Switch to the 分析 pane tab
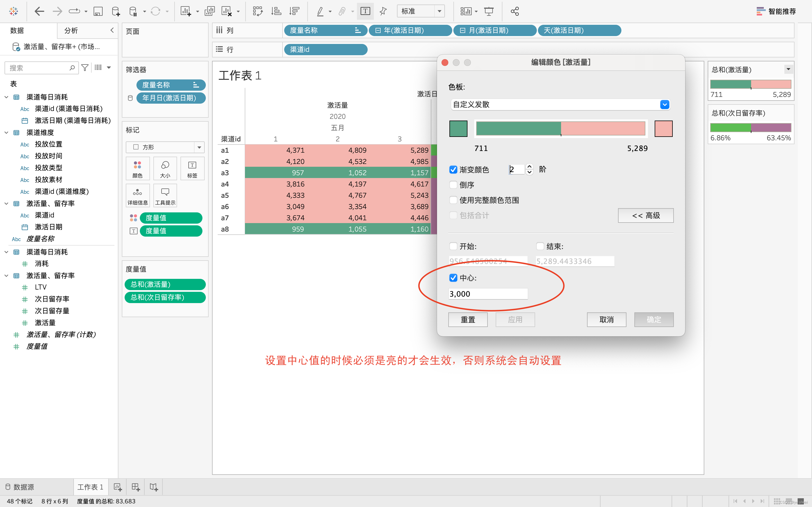The width and height of the screenshot is (812, 507). tap(71, 30)
